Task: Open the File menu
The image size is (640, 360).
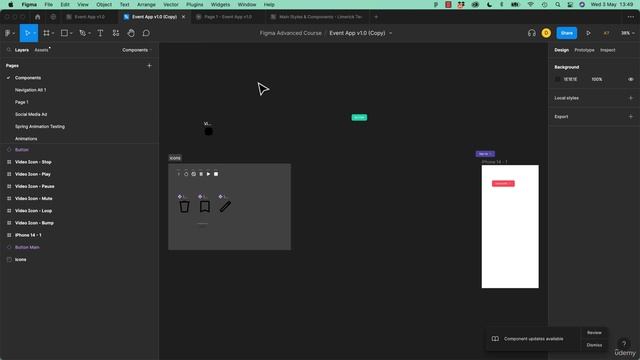Action: coord(49,4)
